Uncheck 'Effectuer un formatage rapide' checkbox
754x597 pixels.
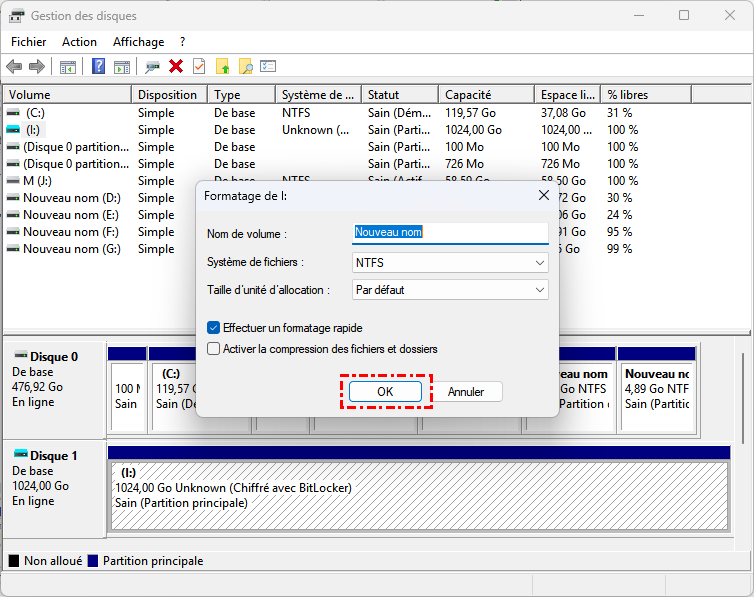tap(213, 327)
